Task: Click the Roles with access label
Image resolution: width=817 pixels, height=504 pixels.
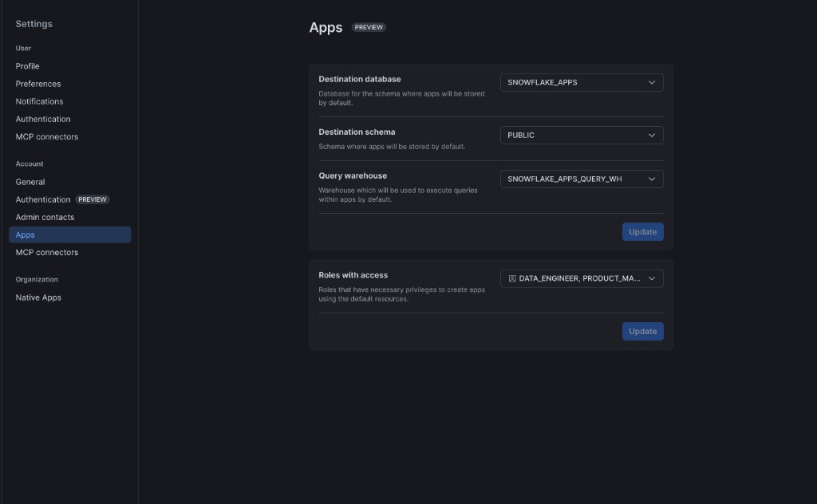Action: point(353,275)
